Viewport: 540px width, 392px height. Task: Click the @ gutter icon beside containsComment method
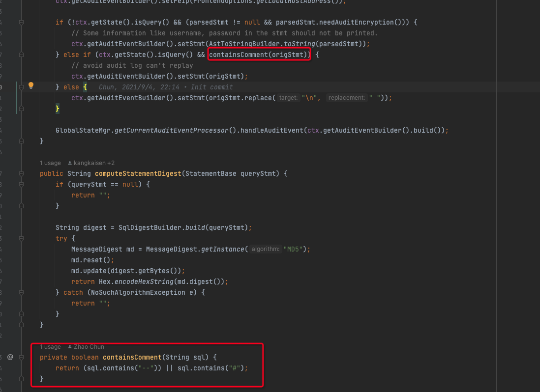[10, 357]
